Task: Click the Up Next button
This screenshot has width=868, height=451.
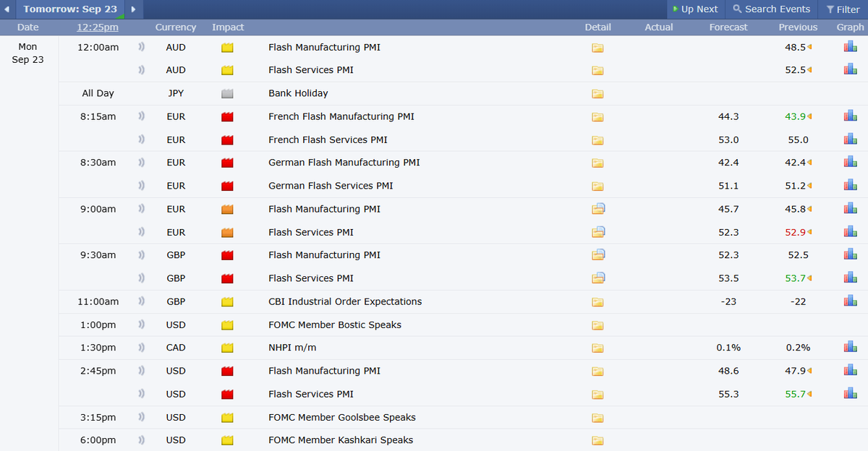Action: (695, 9)
